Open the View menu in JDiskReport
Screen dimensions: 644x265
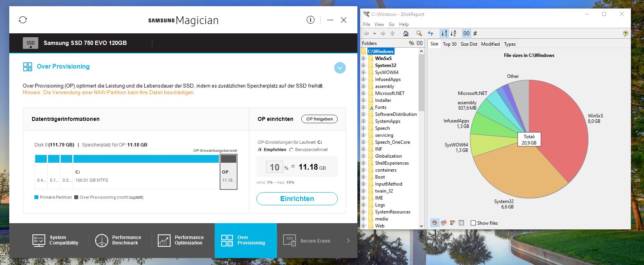coord(379,24)
